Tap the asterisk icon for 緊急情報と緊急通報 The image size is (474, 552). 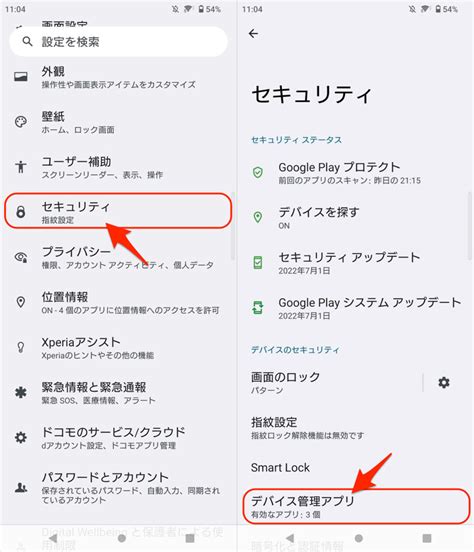(x=21, y=392)
